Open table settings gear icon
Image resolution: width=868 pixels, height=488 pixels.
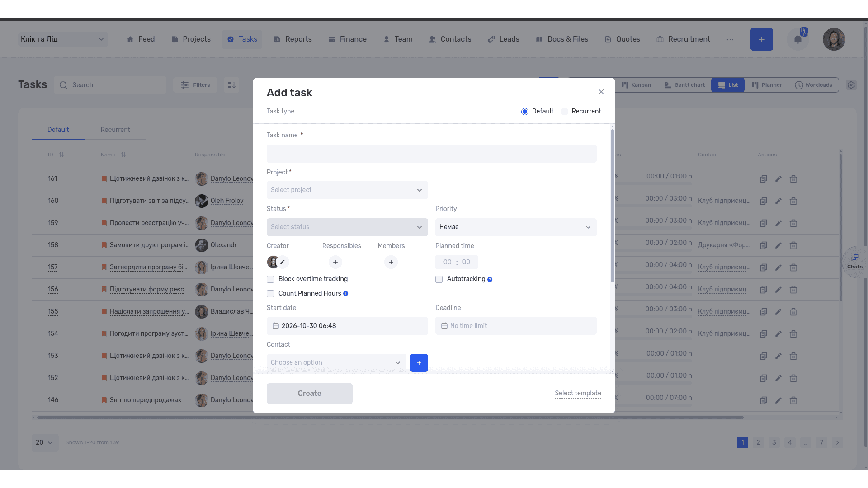(x=851, y=85)
